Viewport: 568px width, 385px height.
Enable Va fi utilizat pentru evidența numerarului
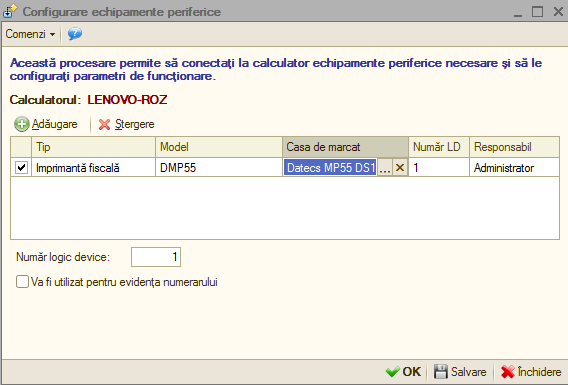[22, 282]
